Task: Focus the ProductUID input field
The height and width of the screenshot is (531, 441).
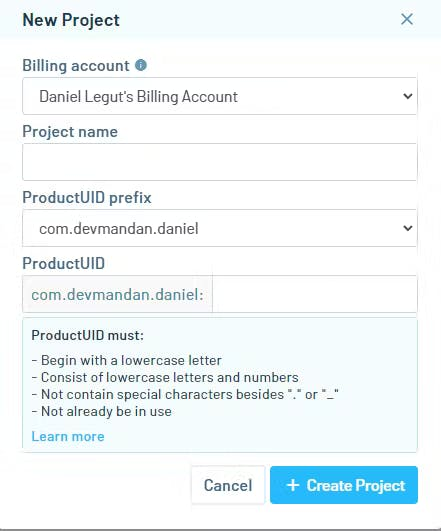Action: (315, 294)
